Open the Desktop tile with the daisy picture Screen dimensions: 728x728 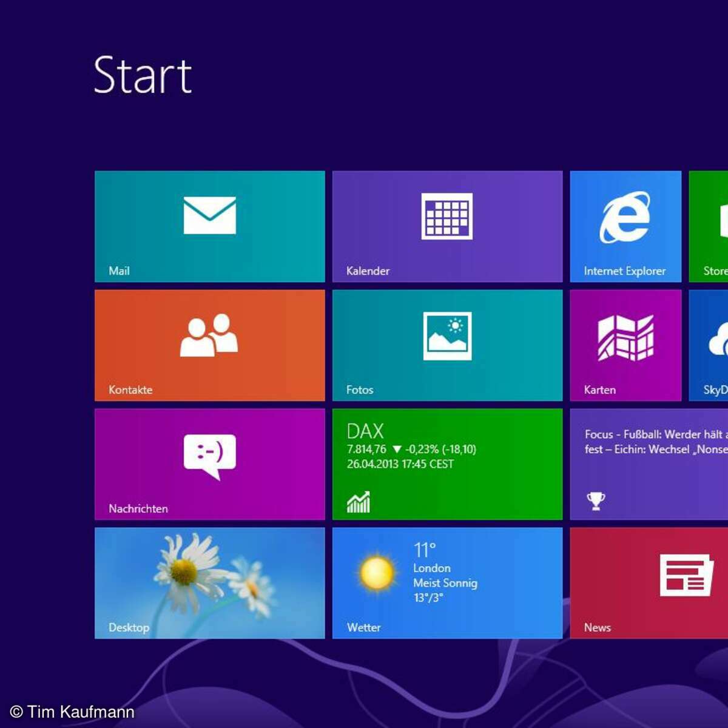(209, 582)
